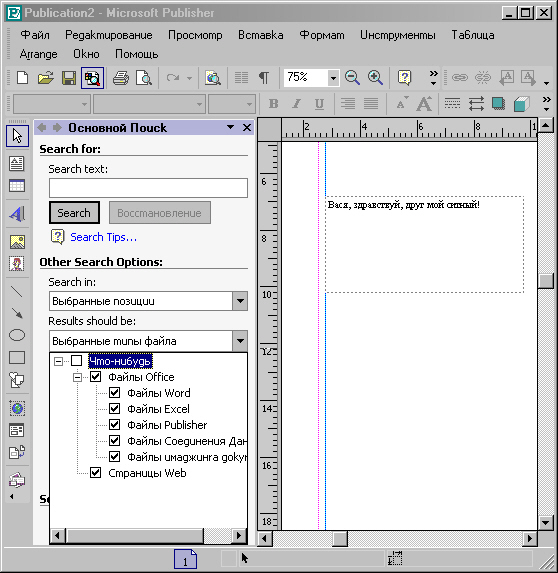The width and height of the screenshot is (558, 573).
Task: Open the Файл menu
Action: [x=35, y=35]
